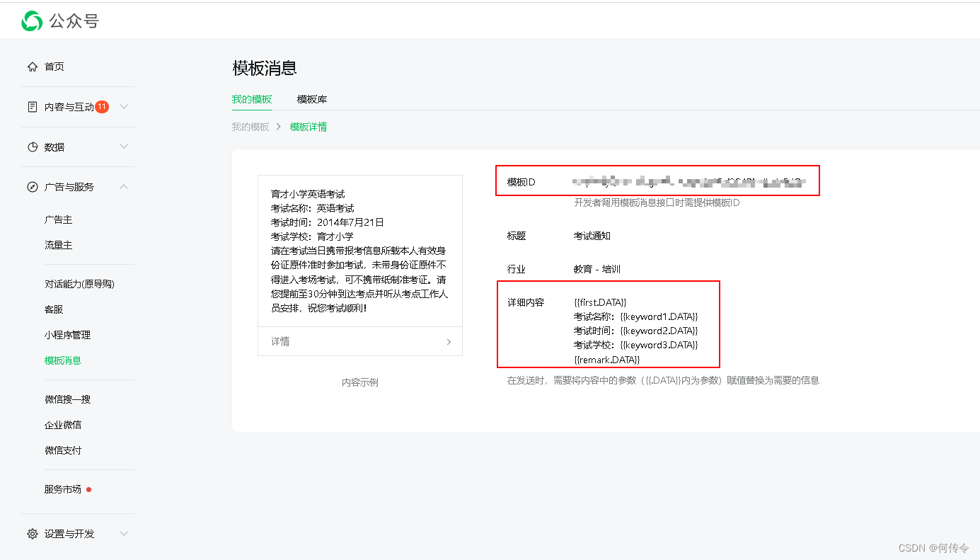
Task: Open 微信搜一搜 in the sidebar
Action: [x=68, y=399]
